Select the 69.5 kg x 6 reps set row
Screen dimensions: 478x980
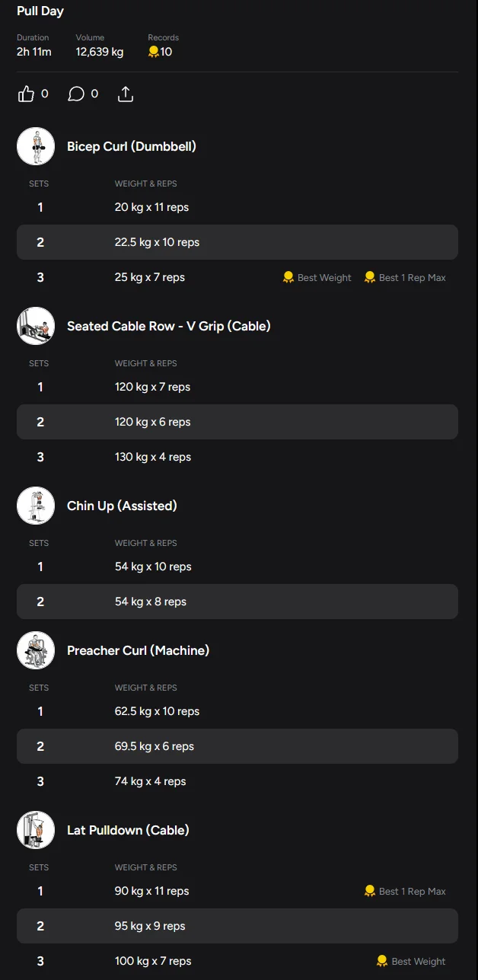point(237,746)
